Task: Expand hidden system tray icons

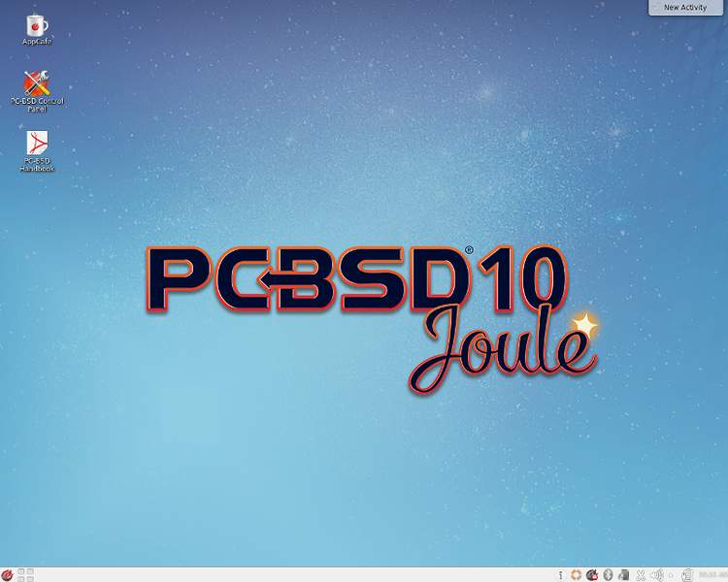Action: tap(671, 576)
